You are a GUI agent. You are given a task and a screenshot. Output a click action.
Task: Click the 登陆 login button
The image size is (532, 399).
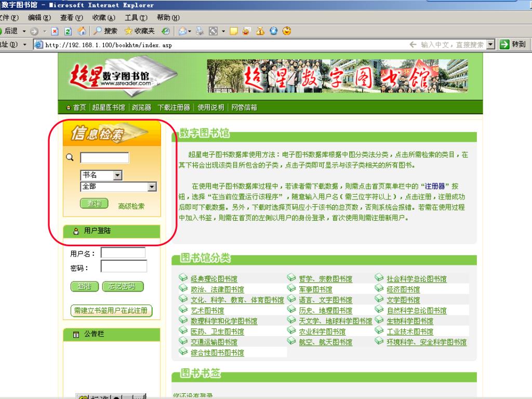(85, 286)
